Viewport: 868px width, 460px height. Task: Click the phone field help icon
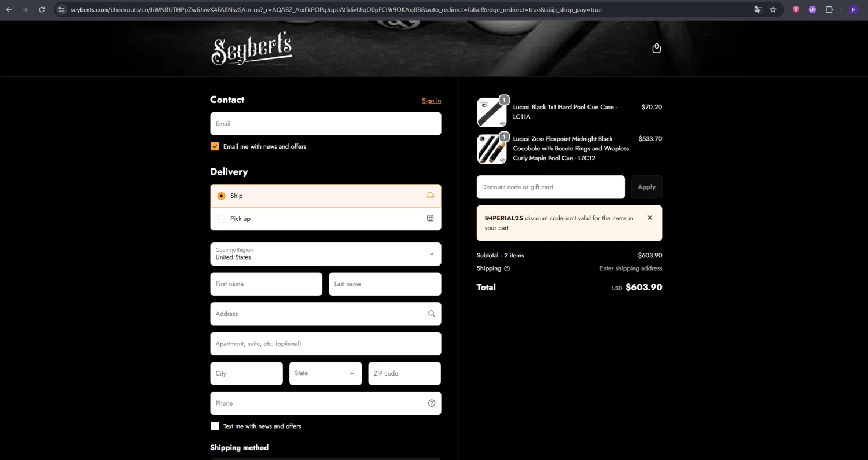point(431,403)
